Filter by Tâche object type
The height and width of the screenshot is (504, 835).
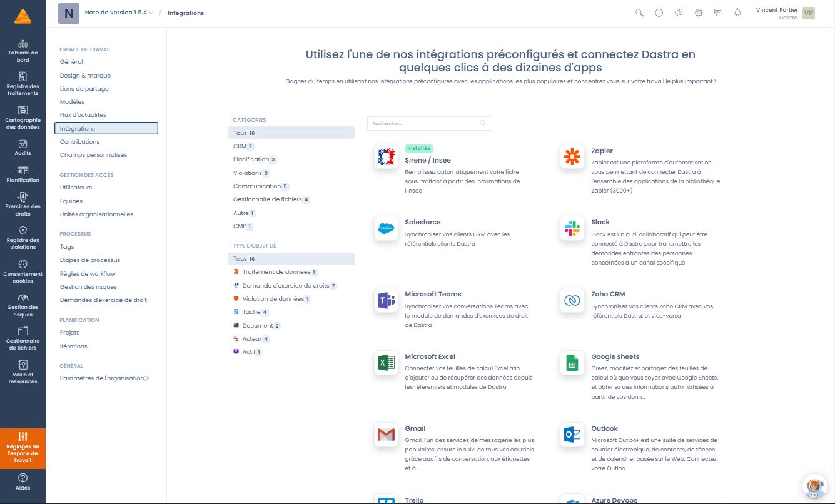(x=251, y=312)
